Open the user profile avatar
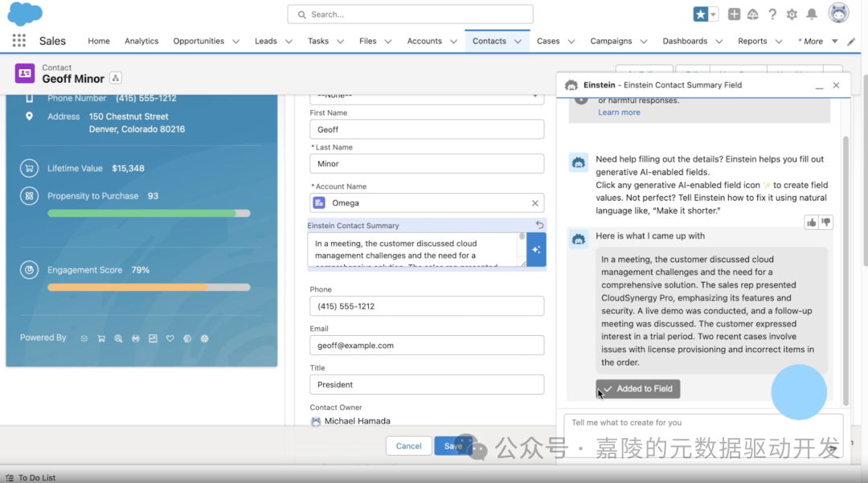The width and height of the screenshot is (868, 483). point(838,14)
